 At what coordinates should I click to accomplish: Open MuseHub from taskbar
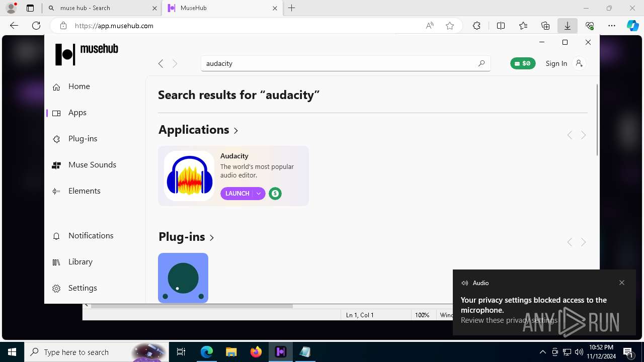coord(281,352)
